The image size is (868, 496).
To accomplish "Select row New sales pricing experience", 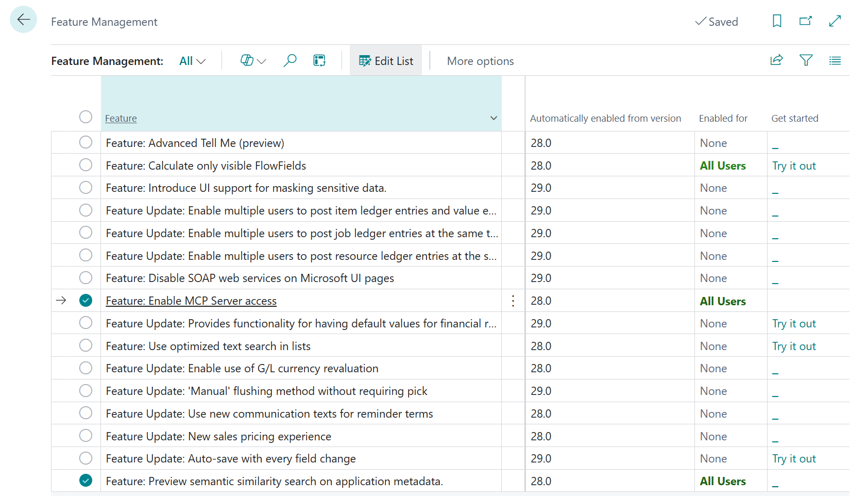I will [x=86, y=435].
